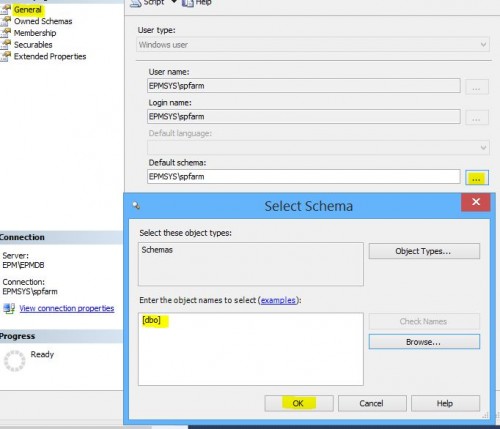Cancel the Select Schema dialog
500x429 pixels.
point(372,403)
